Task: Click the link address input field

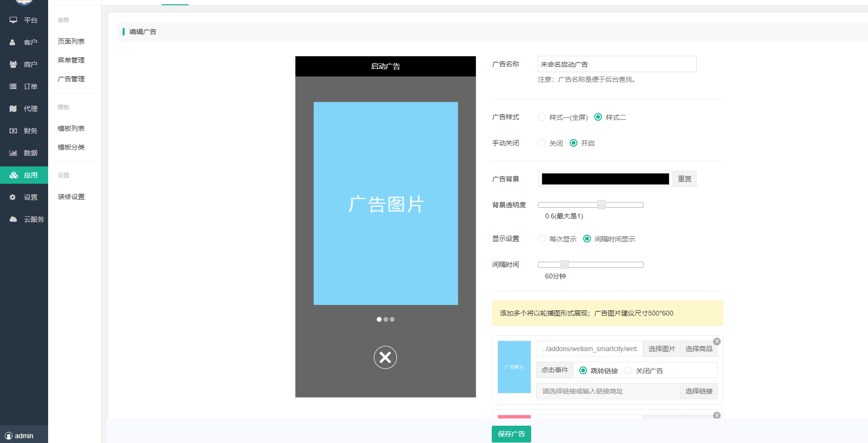Action: tap(608, 391)
